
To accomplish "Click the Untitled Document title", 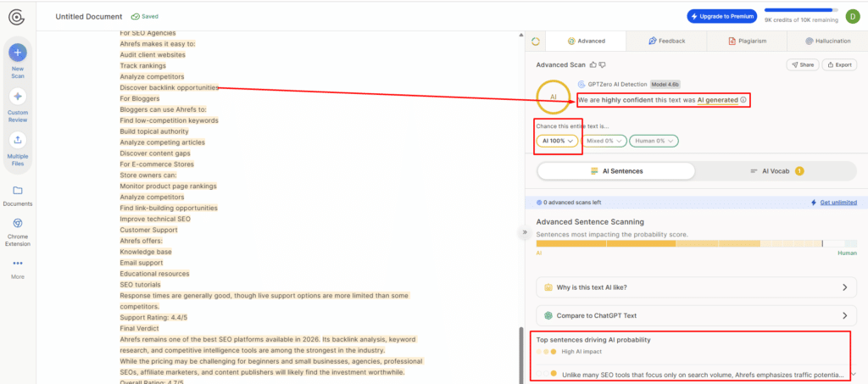I will 88,17.
